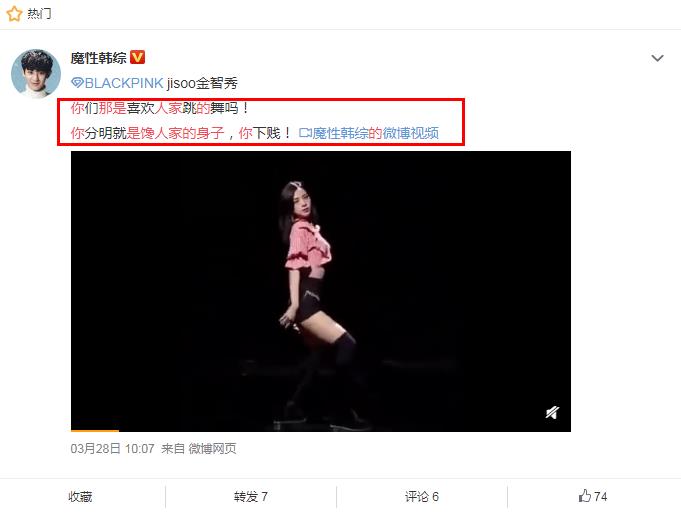Click the video camera icon before 魔性韩综的微博视频
This screenshot has height=515, width=681.
[x=305, y=133]
